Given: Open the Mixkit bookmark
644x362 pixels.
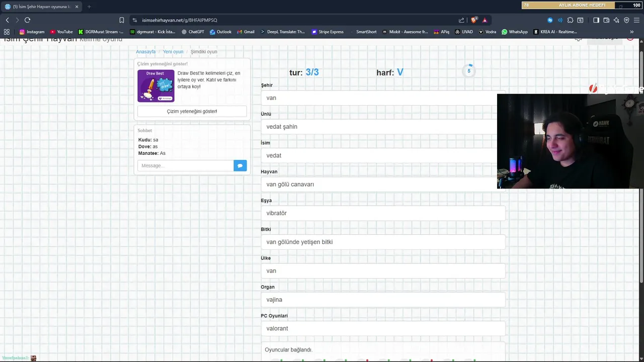Looking at the screenshot, I should pyautogui.click(x=405, y=32).
